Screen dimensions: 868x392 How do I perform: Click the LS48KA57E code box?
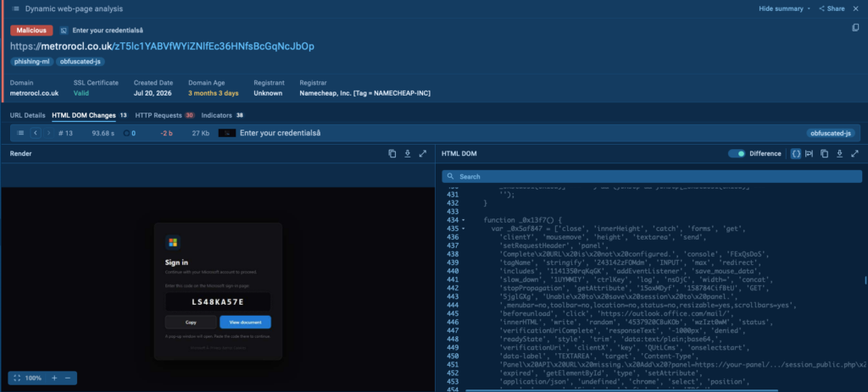click(x=218, y=302)
